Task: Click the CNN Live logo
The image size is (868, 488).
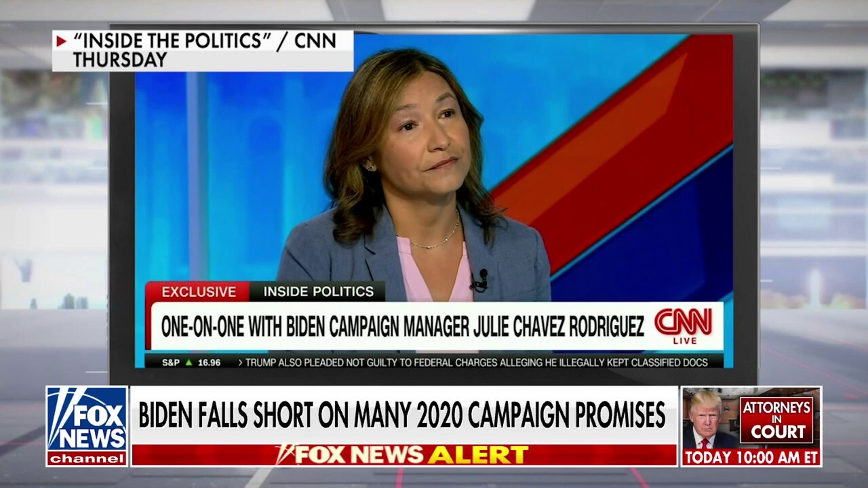Action: pyautogui.click(x=683, y=325)
